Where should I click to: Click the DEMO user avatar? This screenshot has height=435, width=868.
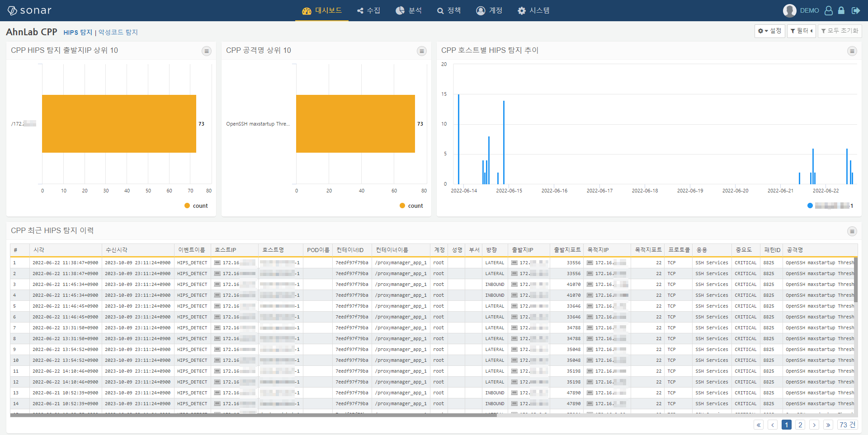coord(790,10)
